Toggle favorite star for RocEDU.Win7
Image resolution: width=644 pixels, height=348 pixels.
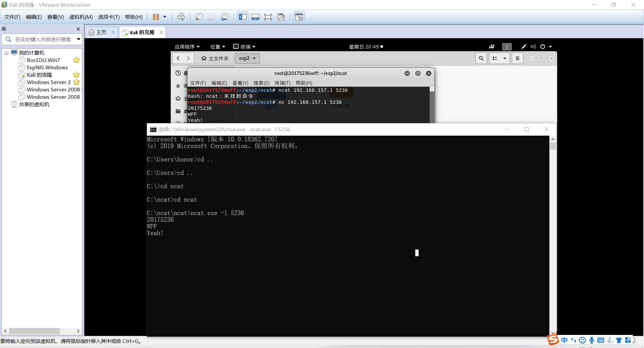[76, 60]
